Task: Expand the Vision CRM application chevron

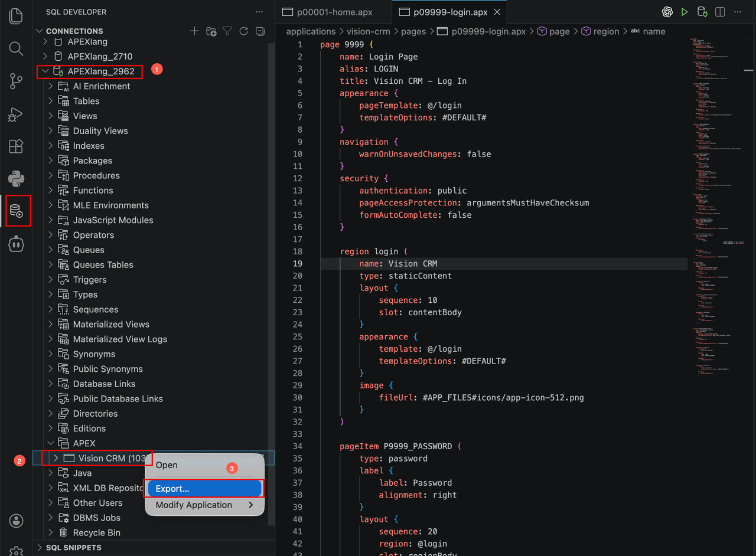Action: [56, 458]
